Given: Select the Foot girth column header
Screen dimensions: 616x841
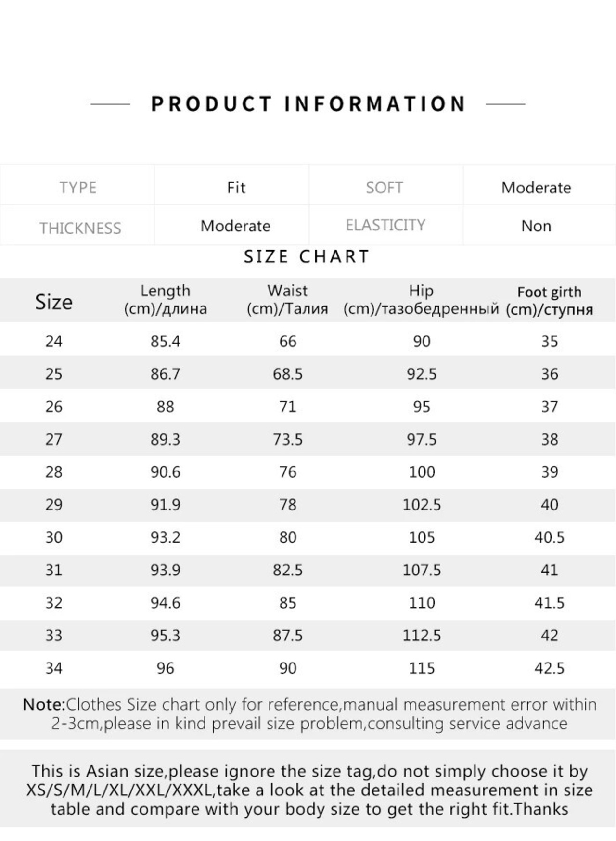Looking at the screenshot, I should 549,300.
